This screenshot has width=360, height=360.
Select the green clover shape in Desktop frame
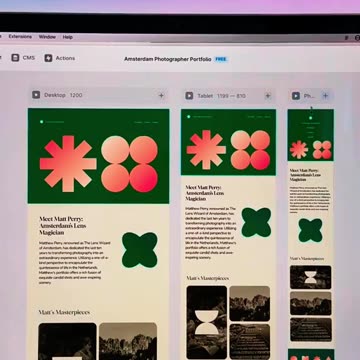[x=140, y=250]
